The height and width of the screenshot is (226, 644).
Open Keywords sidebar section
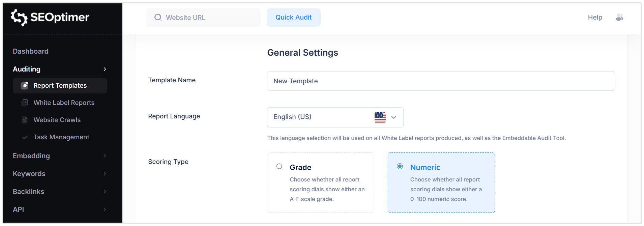pos(29,174)
